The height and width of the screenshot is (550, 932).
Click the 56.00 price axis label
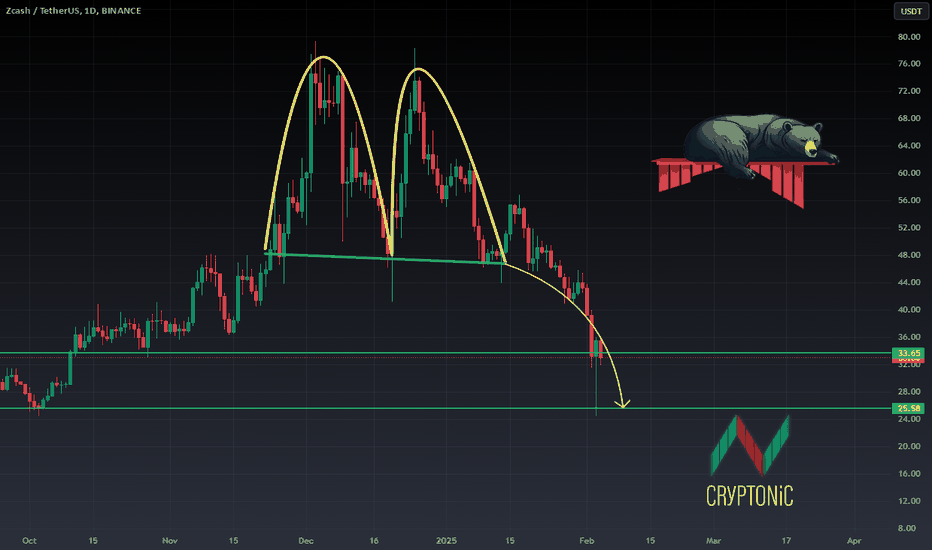909,200
